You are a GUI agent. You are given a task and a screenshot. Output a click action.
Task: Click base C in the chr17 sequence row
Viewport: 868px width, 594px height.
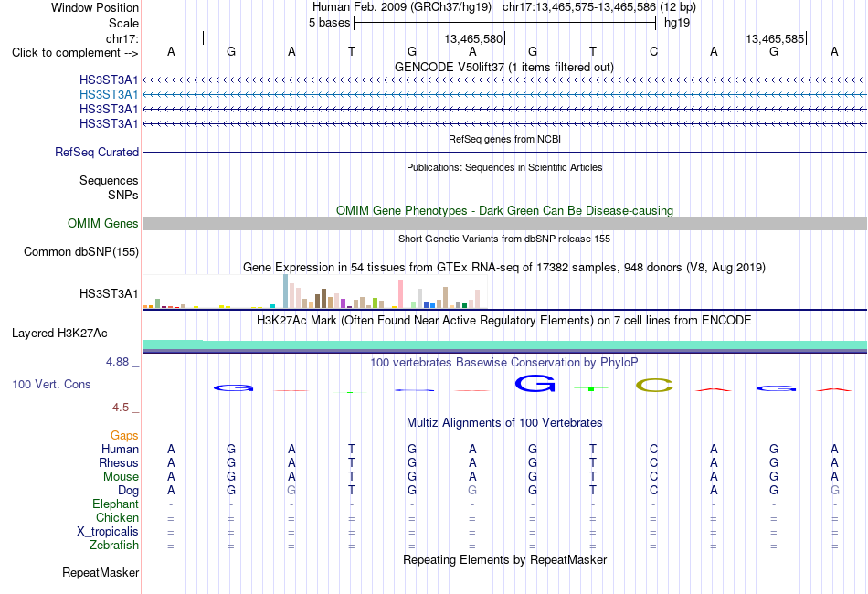pos(654,51)
